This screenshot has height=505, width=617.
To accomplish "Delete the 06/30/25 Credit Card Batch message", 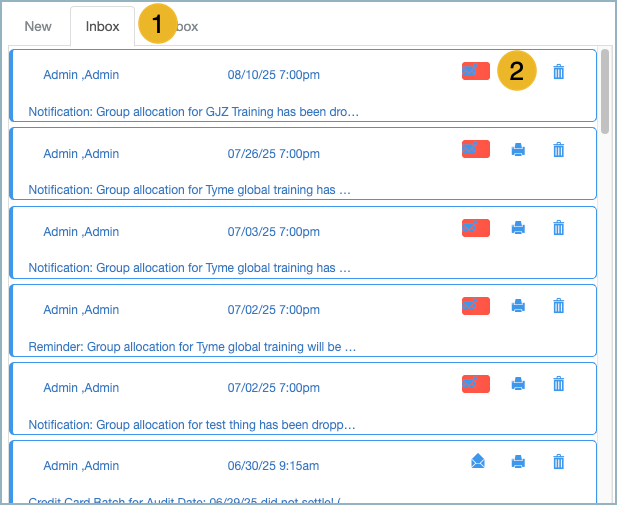I will pyautogui.click(x=559, y=462).
